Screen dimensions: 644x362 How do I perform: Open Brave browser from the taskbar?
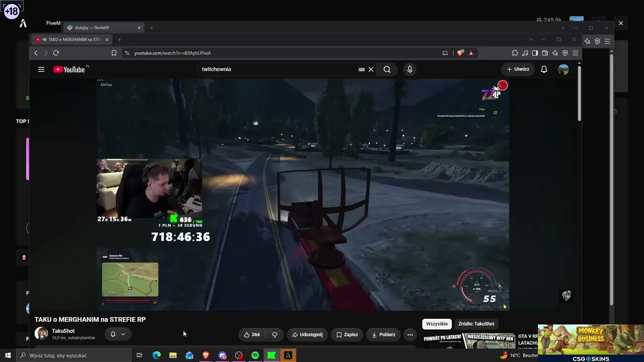click(206, 355)
